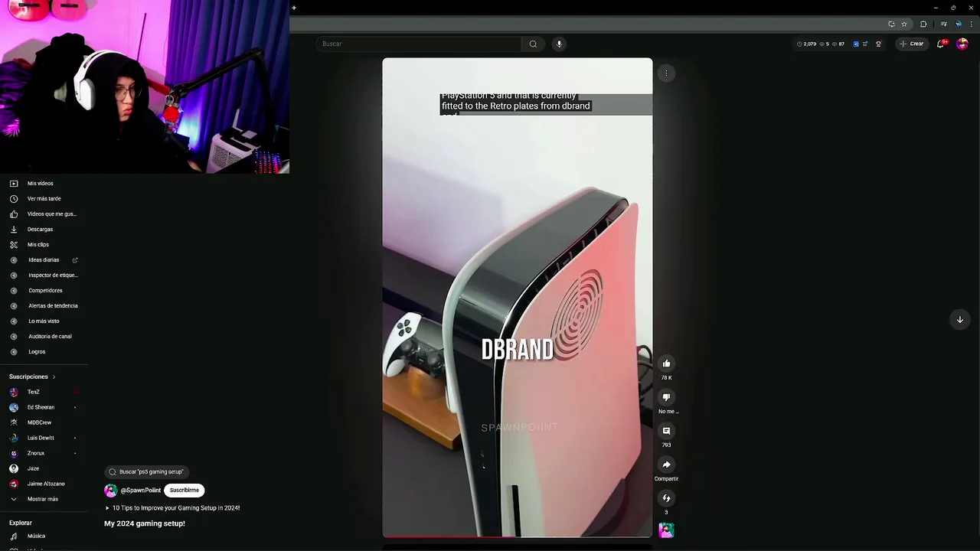Open Ed Sheeran channel subscription
Screen dimensions: 980x551
tap(40, 407)
